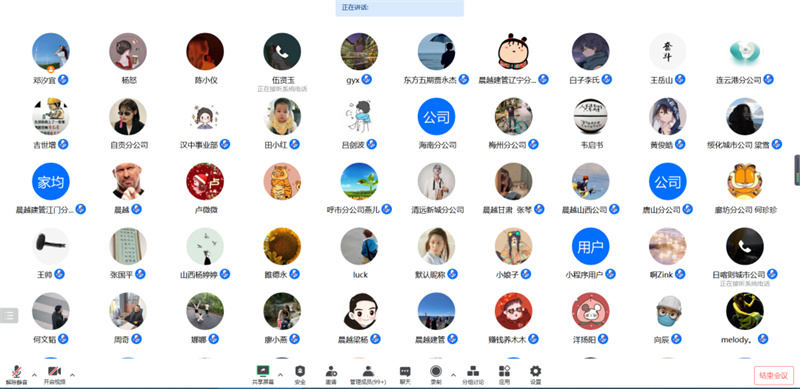800x389 pixels.
Task: Open the chat (聊天) icon
Action: pyautogui.click(x=405, y=375)
